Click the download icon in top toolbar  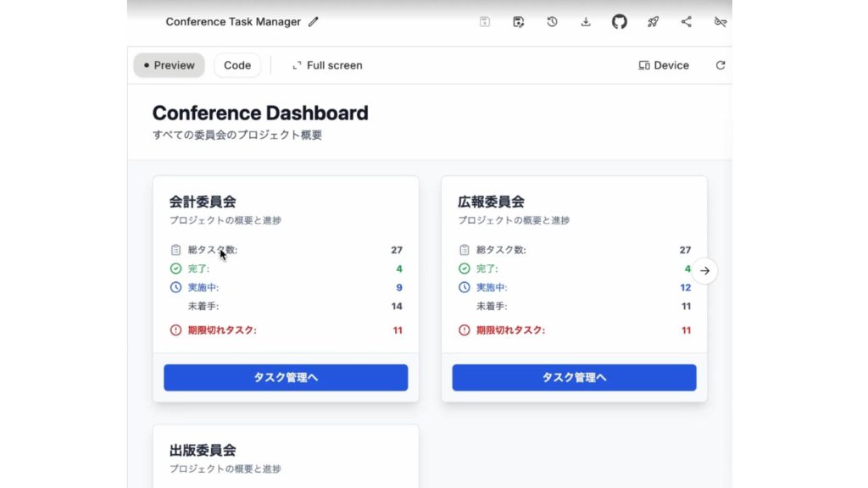coord(586,22)
